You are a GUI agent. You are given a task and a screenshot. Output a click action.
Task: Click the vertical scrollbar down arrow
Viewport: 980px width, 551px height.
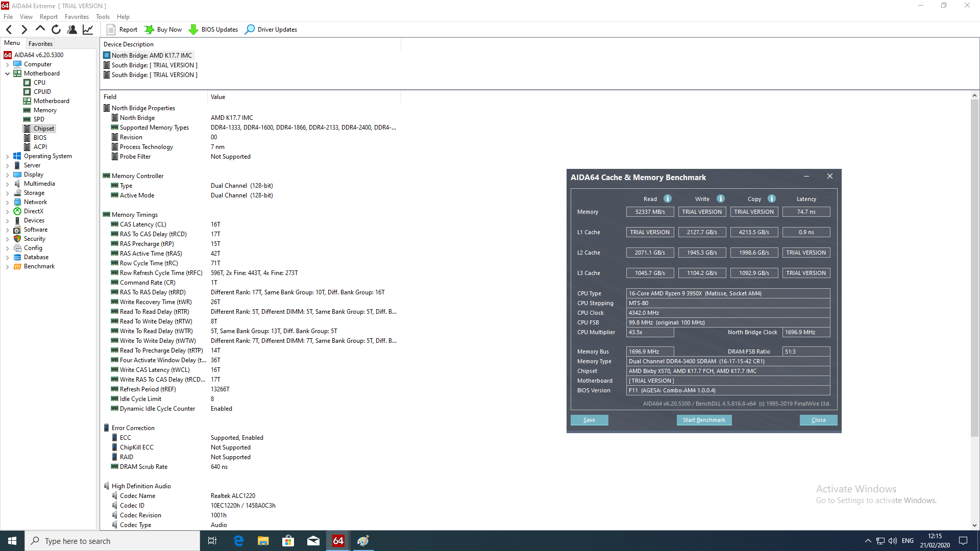pyautogui.click(x=974, y=525)
